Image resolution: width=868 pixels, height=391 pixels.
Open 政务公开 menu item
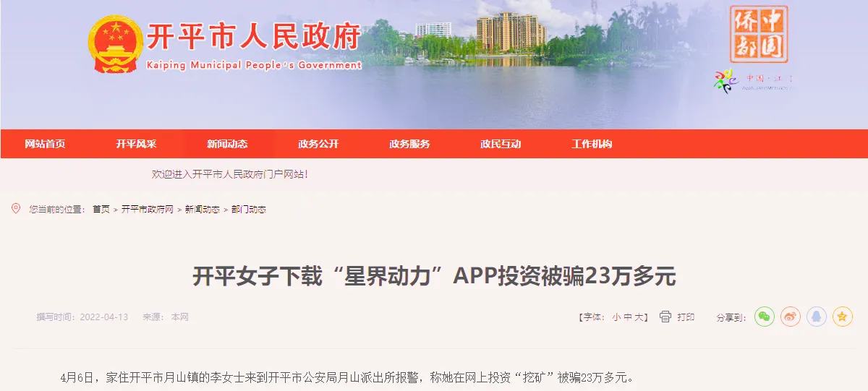click(x=318, y=144)
